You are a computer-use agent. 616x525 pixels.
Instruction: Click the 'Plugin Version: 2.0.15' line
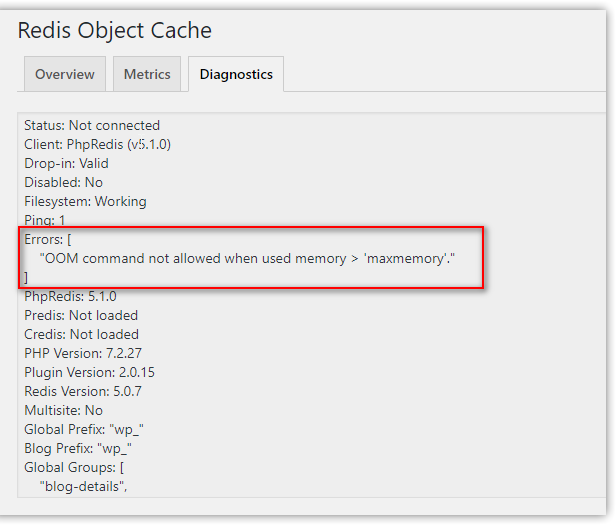pyautogui.click(x=89, y=372)
